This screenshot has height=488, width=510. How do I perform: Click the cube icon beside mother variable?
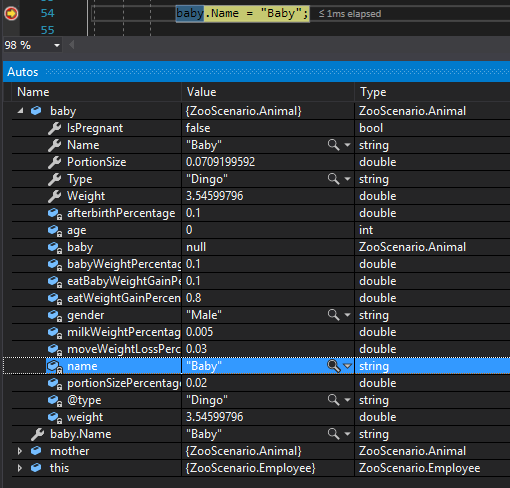click(36, 451)
